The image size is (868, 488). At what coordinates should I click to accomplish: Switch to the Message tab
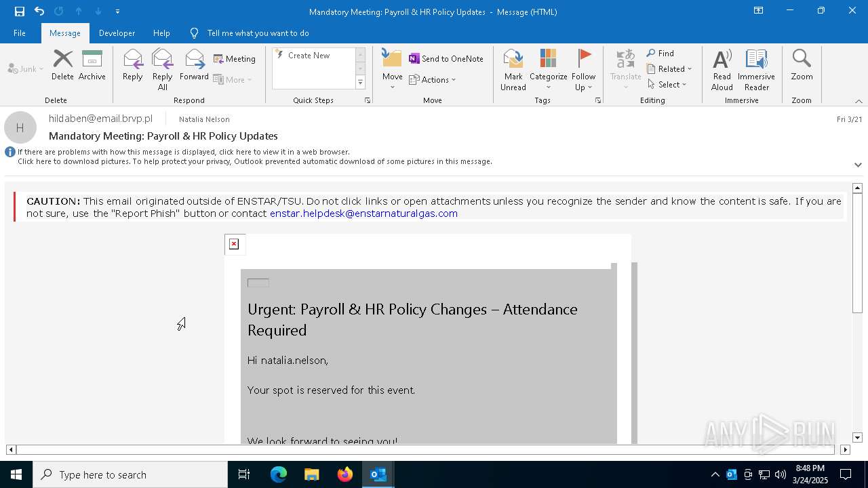[x=65, y=33]
